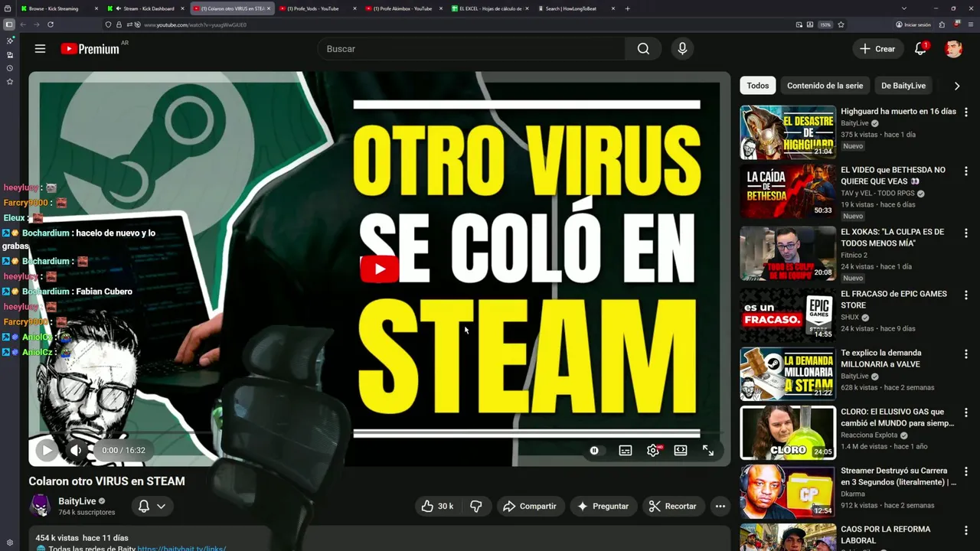
Task: Open the notifications bell
Action: [920, 49]
